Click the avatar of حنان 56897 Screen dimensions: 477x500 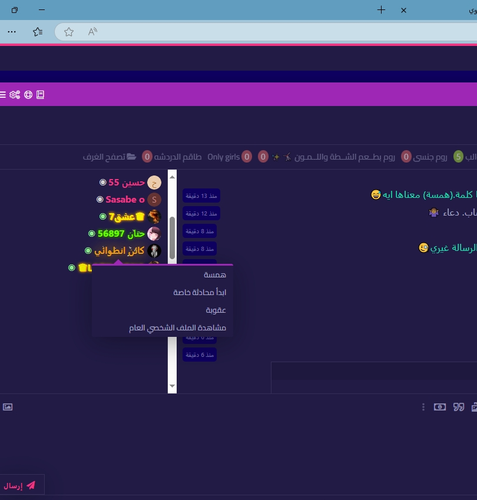[x=154, y=234]
